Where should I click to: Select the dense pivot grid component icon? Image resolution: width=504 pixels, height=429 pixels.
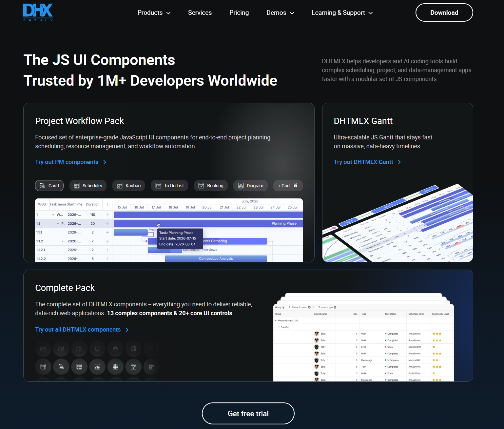coord(115,367)
